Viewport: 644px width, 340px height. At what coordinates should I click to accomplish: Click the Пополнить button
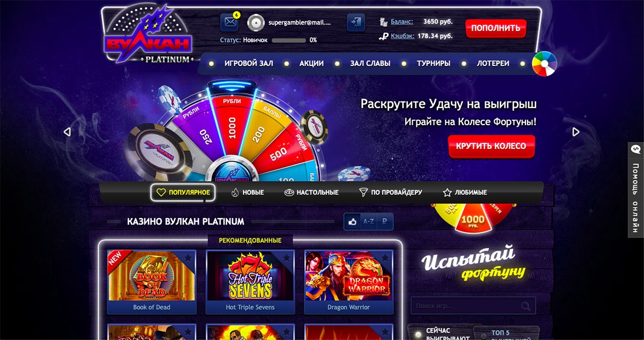(x=496, y=28)
